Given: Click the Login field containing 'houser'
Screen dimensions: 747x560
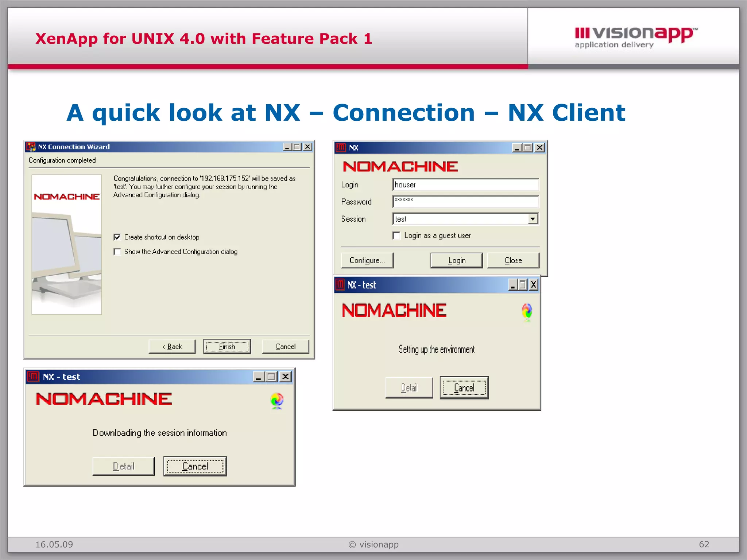Looking at the screenshot, I should [x=466, y=184].
